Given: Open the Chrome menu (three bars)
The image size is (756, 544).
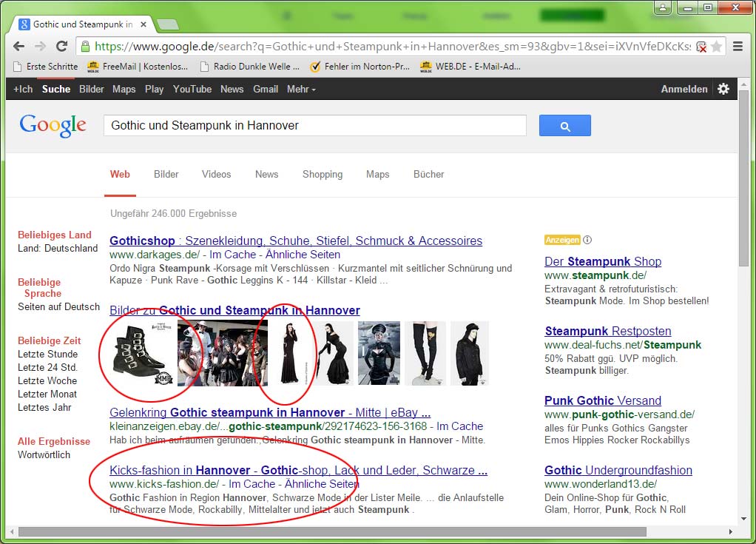Looking at the screenshot, I should click(738, 47).
